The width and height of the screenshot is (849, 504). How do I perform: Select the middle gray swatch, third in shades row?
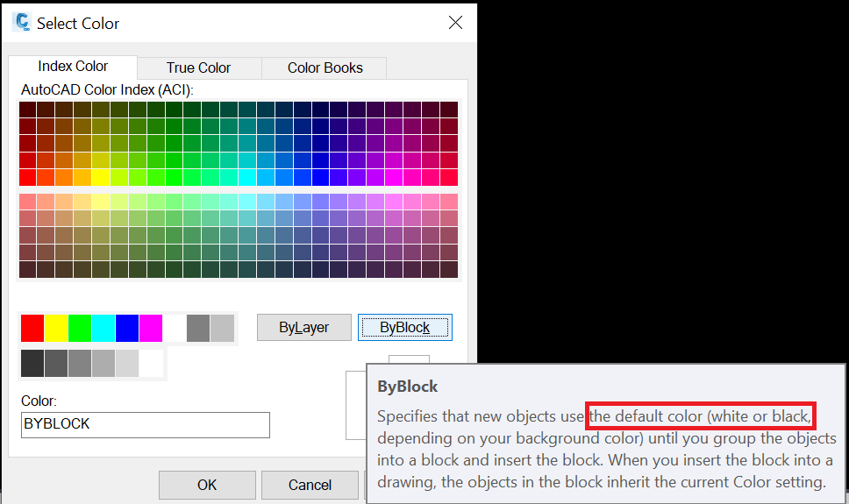tap(80, 363)
